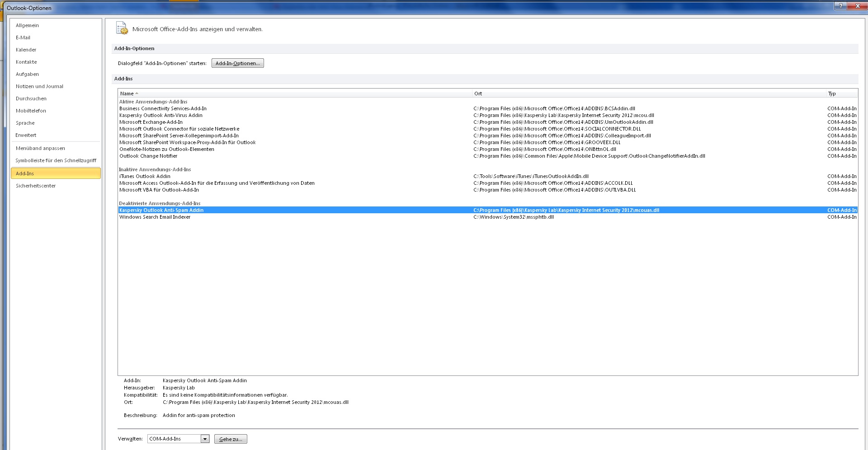Open the Mobiltelefon category
This screenshot has width=868, height=450.
click(56, 111)
